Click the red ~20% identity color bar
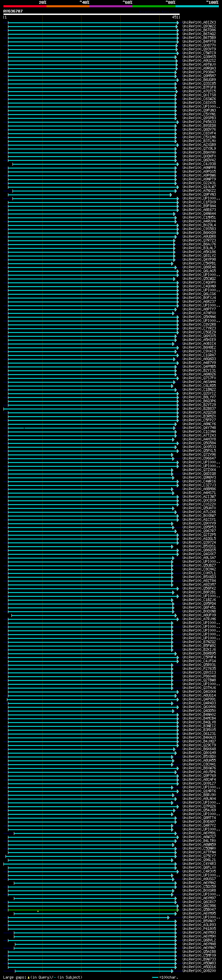Image resolution: width=222 pixels, height=980 pixels. [x=25, y=6]
